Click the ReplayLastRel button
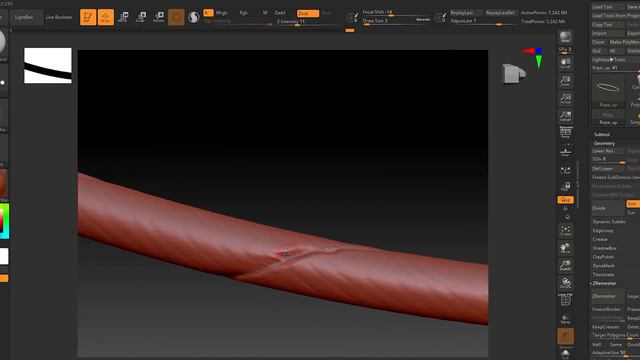 [x=500, y=13]
